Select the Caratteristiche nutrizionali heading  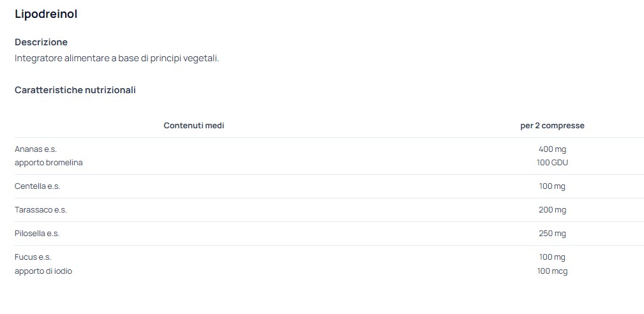click(x=75, y=90)
